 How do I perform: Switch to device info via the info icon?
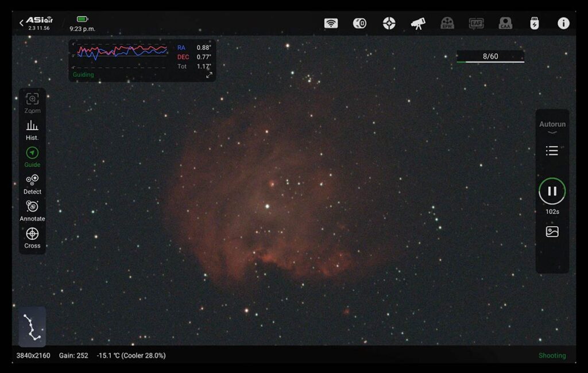click(x=563, y=23)
